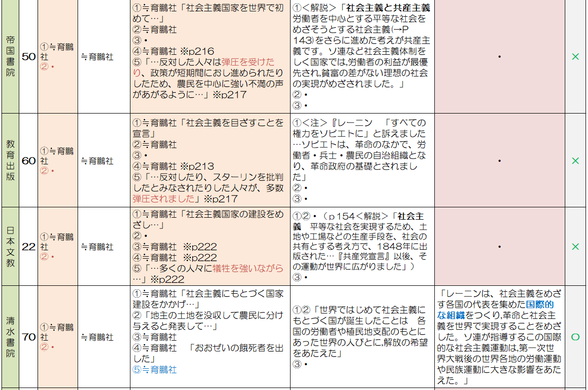Click the cell containing number 22
This screenshot has width=588, height=390.
coord(29,246)
